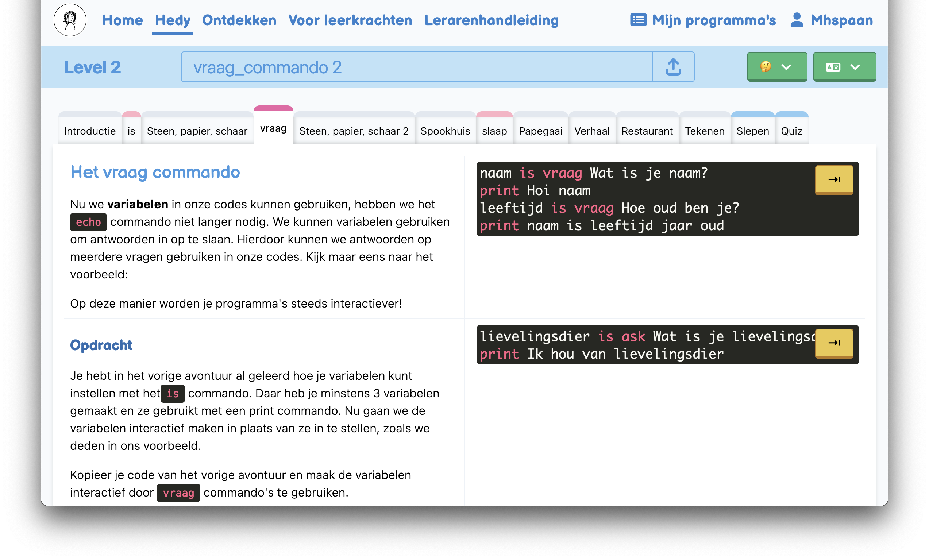
Task: Click the A-Z keyboard switcher icon
Action: point(833,67)
